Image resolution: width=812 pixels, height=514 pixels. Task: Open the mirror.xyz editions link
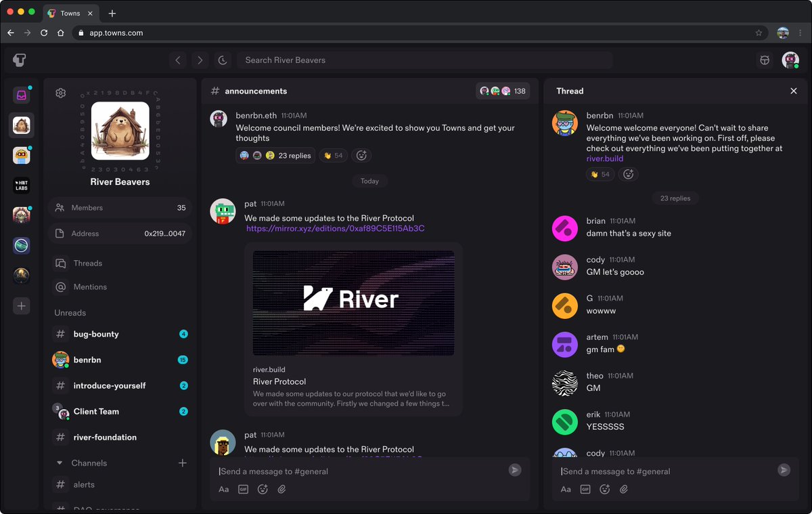click(x=335, y=229)
